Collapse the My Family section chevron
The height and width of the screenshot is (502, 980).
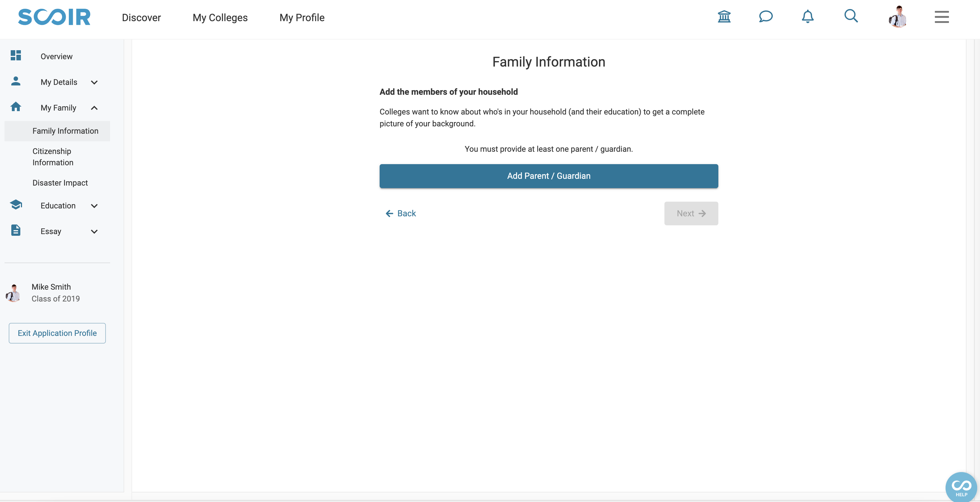pyautogui.click(x=94, y=108)
